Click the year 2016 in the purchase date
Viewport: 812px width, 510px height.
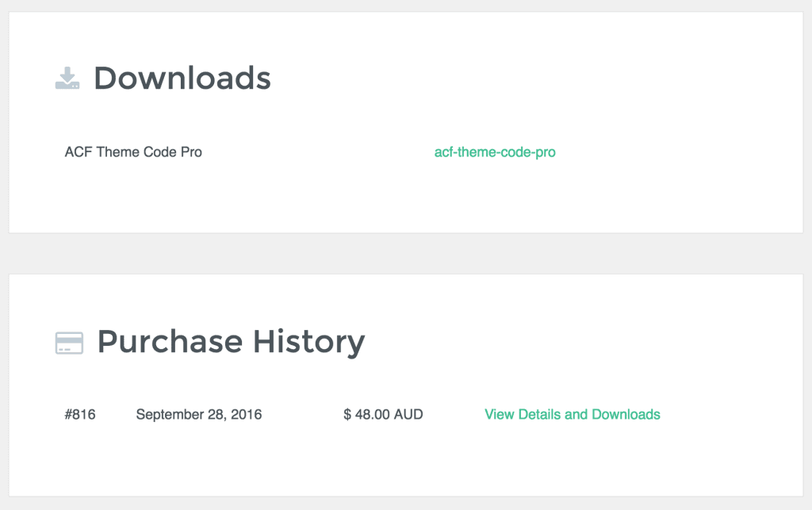[246, 414]
